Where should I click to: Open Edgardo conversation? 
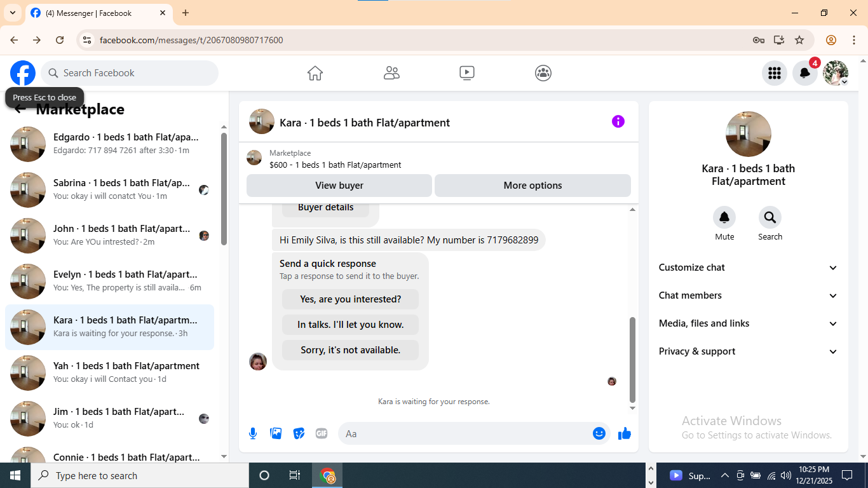point(109,144)
